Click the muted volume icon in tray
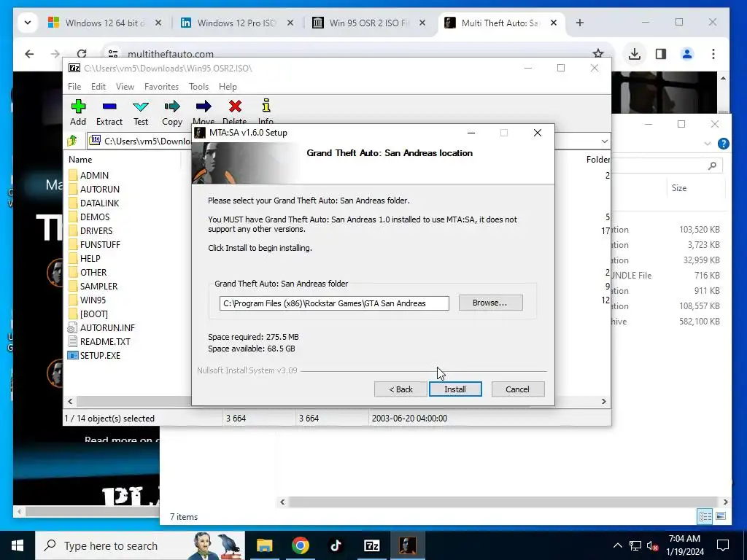Viewport: 747px width, 560px height. coord(652,545)
